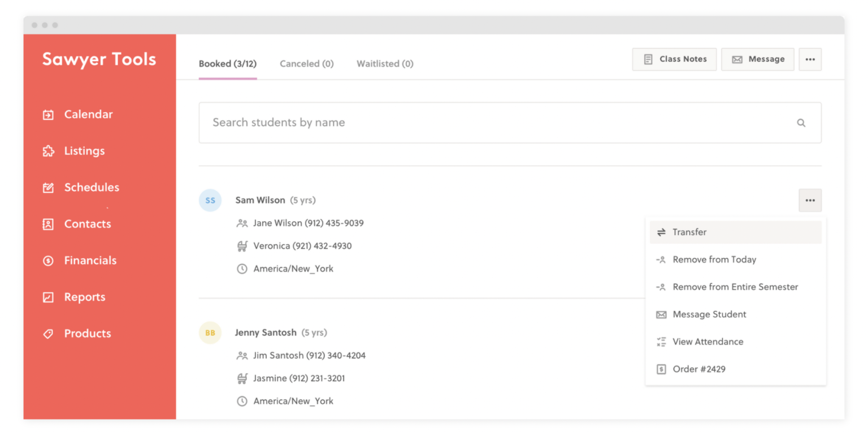Switch to the Canceled tab
Image resolution: width=868 pixels, height=432 pixels.
tap(306, 63)
